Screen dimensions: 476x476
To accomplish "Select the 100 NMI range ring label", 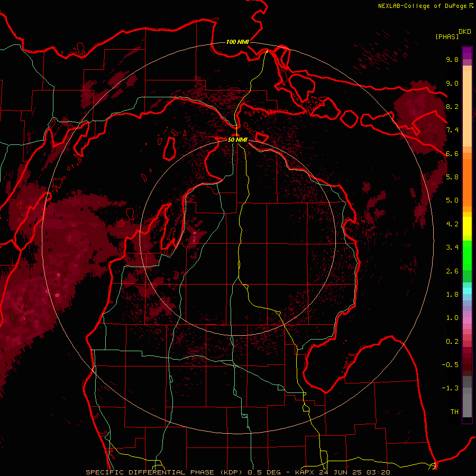I will click(237, 42).
